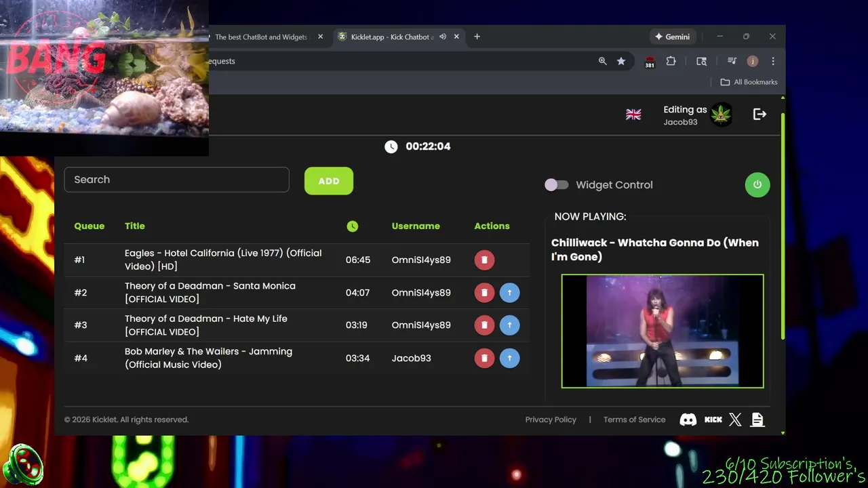Move Santa Monica up in queue

pos(509,293)
